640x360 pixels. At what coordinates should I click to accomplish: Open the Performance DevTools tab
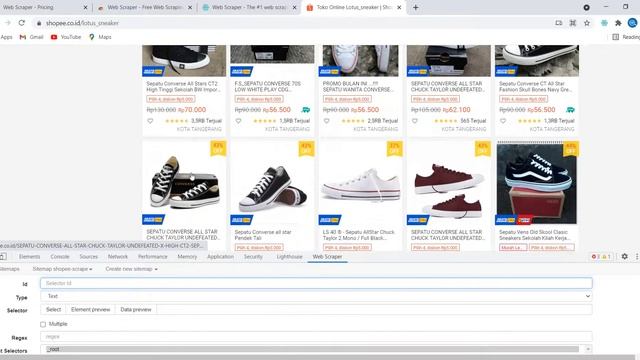(x=153, y=256)
